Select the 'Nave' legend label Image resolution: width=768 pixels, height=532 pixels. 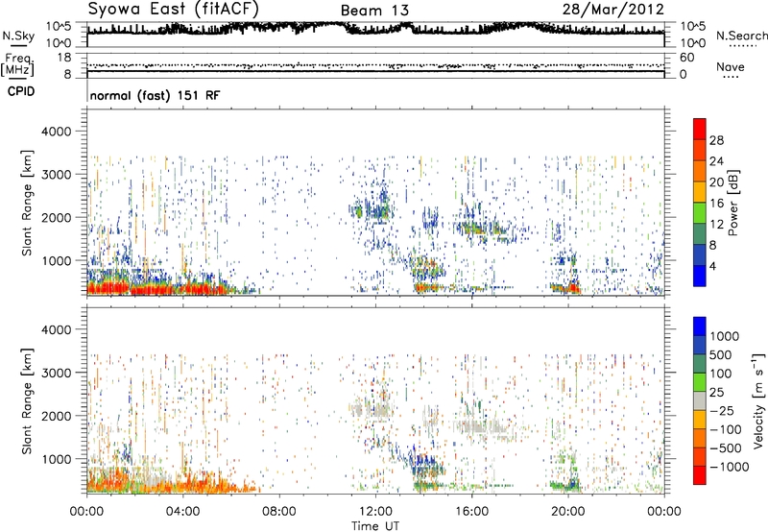(x=731, y=66)
